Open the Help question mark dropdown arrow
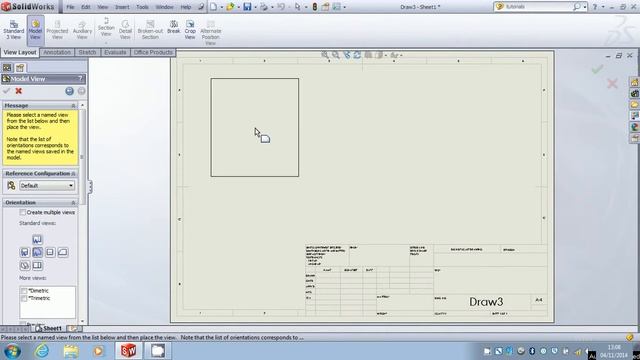Image resolution: width=640 pixels, height=360 pixels. tap(602, 7)
